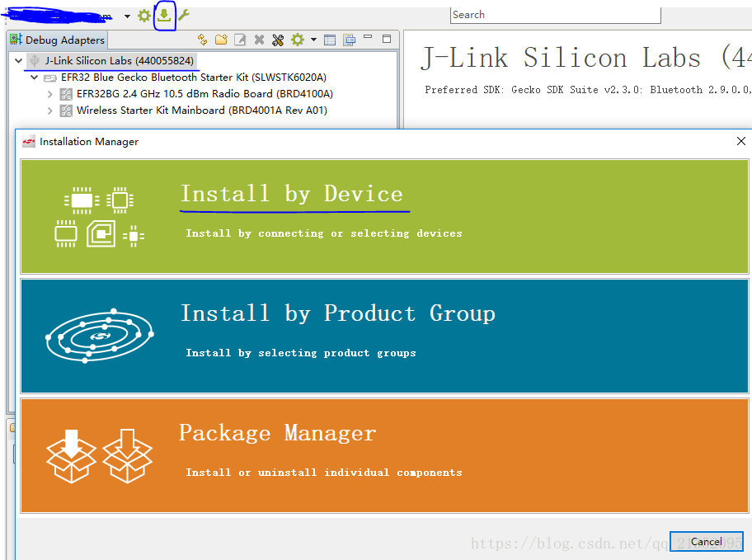Click board icon beside EFR32BG Radio Board

(x=66, y=94)
